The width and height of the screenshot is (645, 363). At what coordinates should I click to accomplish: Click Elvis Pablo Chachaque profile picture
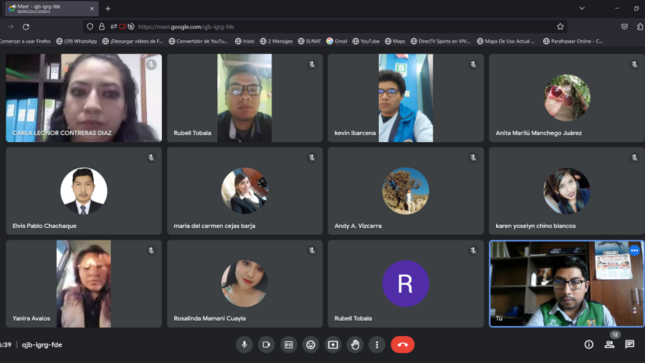coord(84,191)
